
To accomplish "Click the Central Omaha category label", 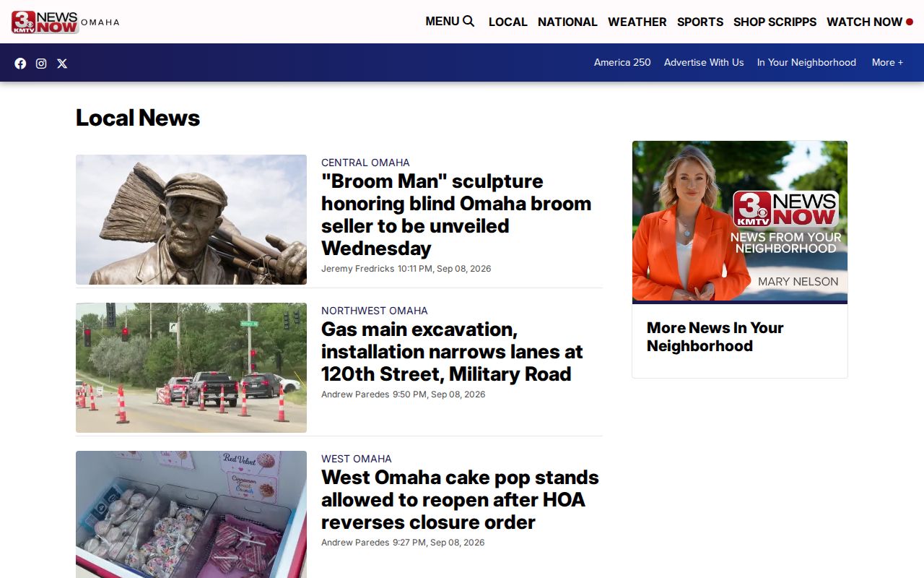I will 365,163.
